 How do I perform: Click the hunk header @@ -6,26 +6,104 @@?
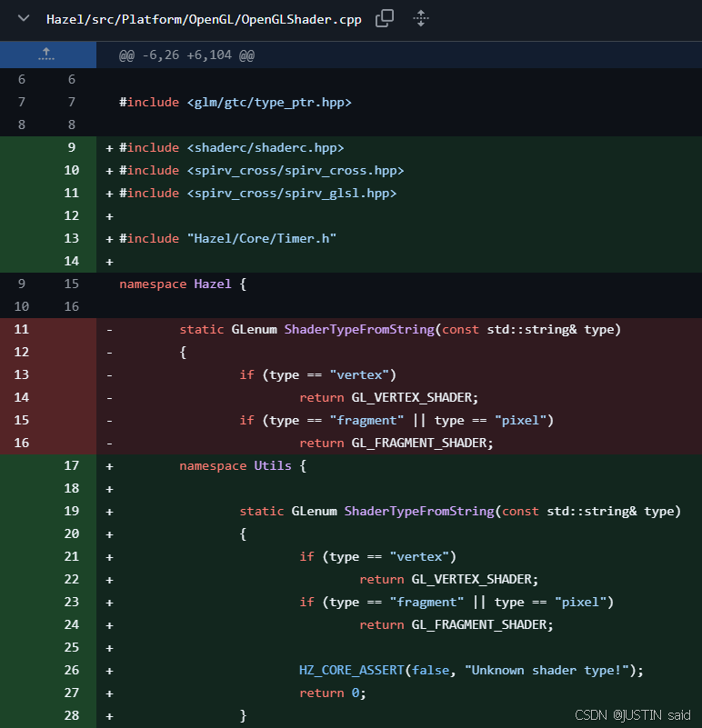(186, 55)
